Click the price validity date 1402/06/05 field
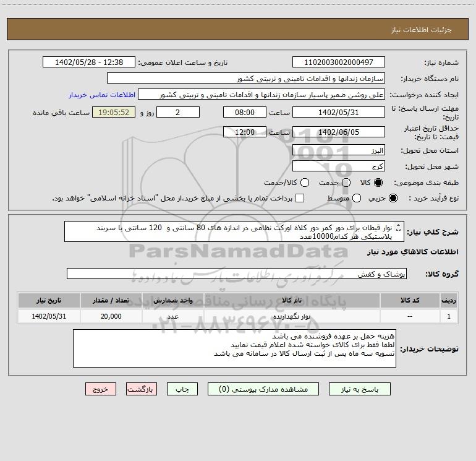This screenshot has height=461, width=476. pyautogui.click(x=339, y=132)
